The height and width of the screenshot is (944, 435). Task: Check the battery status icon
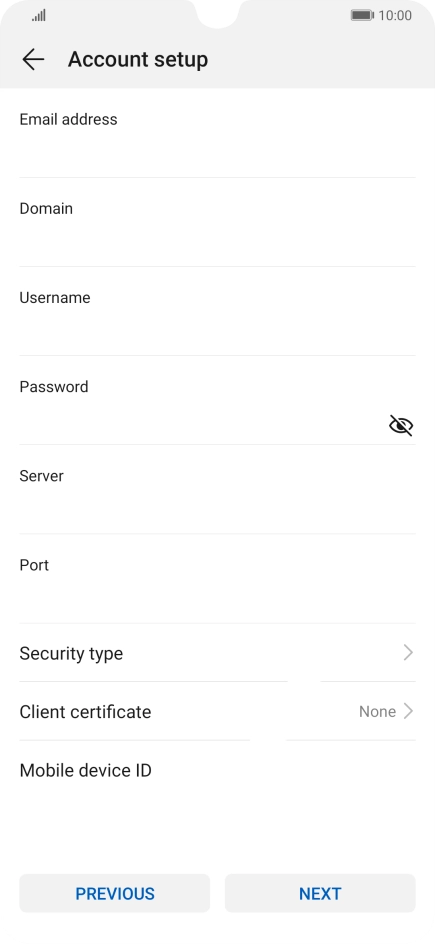pyautogui.click(x=362, y=15)
